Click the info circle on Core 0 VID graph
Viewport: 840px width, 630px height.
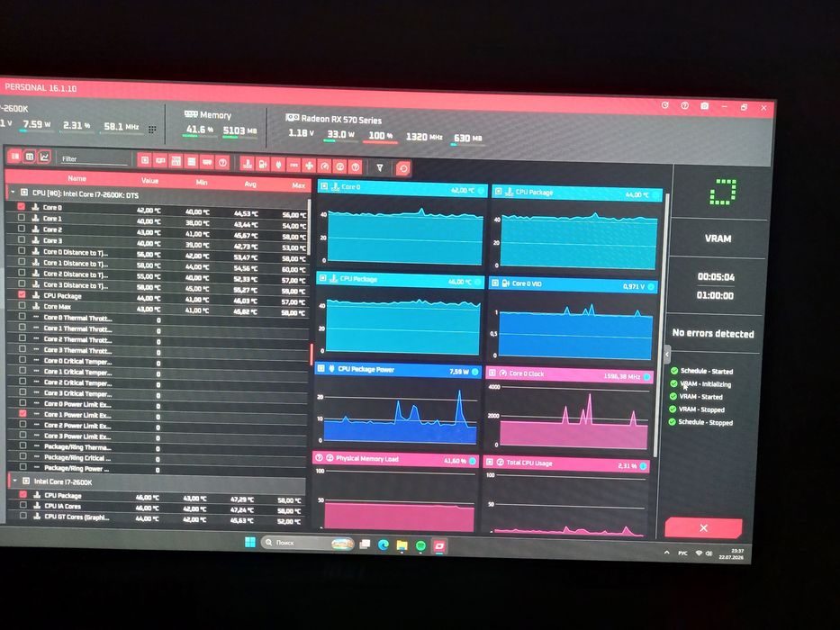click(651, 287)
